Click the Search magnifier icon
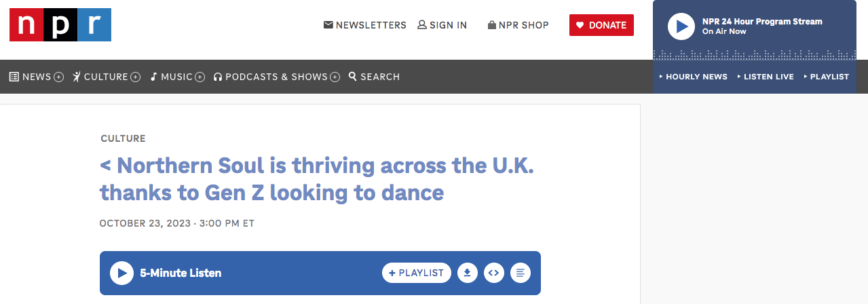This screenshot has width=868, height=304. (x=353, y=77)
